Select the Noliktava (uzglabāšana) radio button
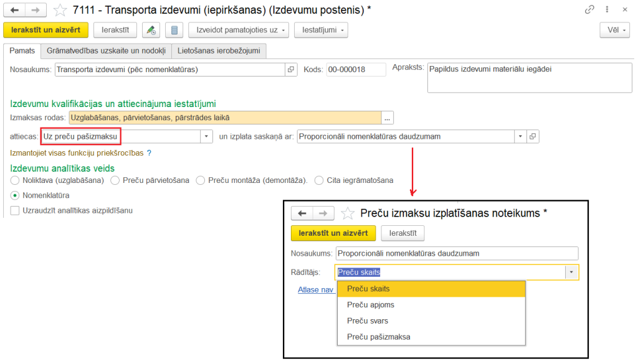 click(x=14, y=180)
